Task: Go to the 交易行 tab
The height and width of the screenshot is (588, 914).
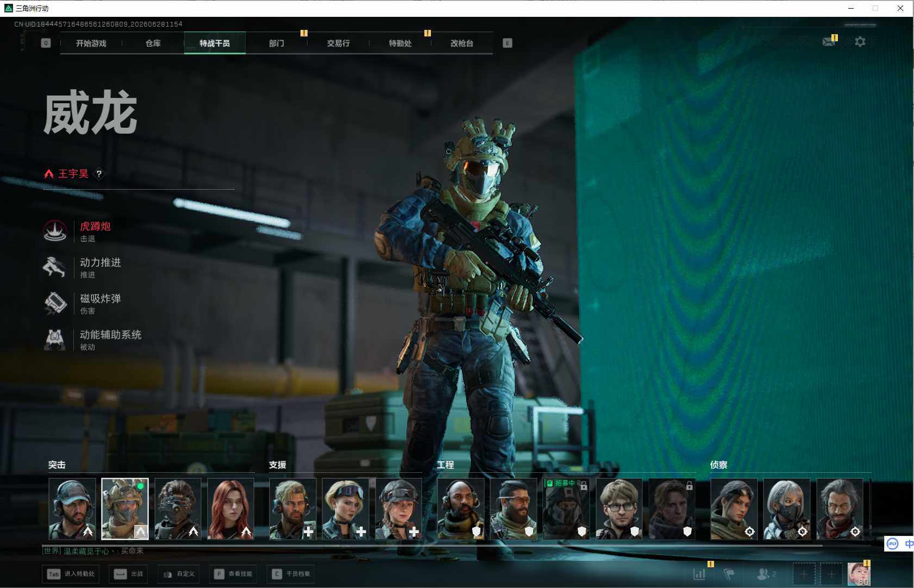Action: pos(338,43)
